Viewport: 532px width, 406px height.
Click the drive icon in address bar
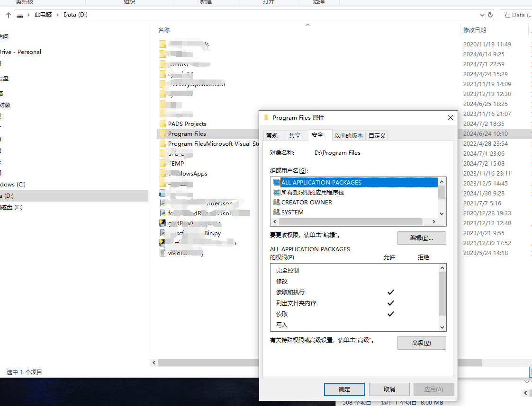click(x=20, y=15)
